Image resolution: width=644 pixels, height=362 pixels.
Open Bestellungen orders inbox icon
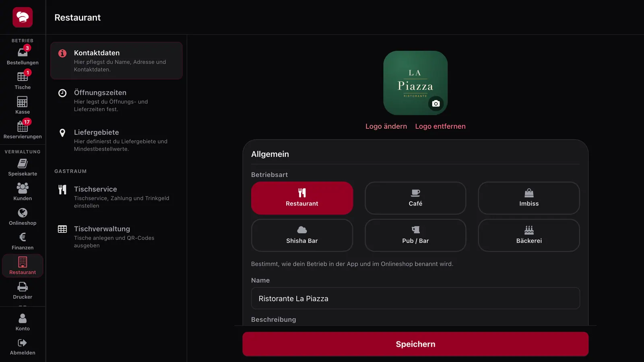[23, 53]
